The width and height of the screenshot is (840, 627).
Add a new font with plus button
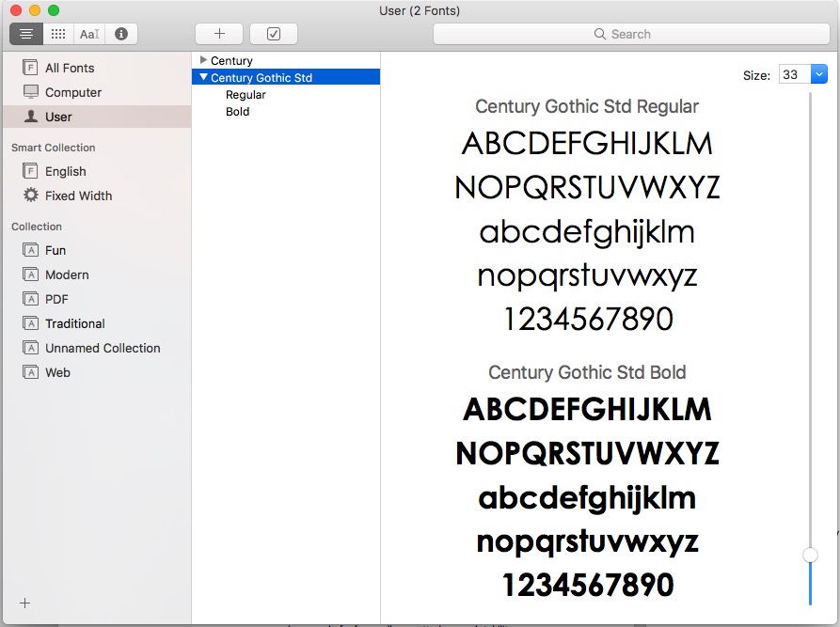[219, 34]
